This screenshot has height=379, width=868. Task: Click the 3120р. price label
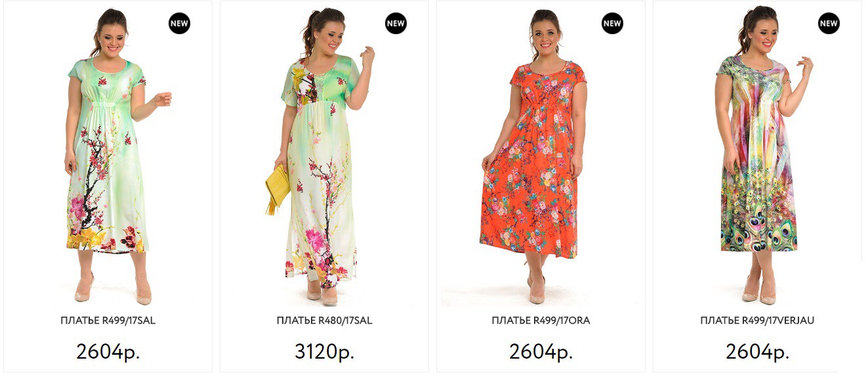click(x=324, y=351)
